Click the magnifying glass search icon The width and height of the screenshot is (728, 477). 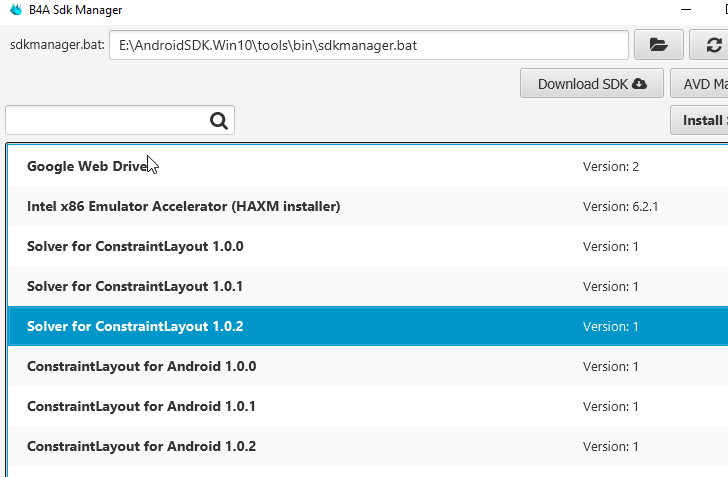click(219, 121)
